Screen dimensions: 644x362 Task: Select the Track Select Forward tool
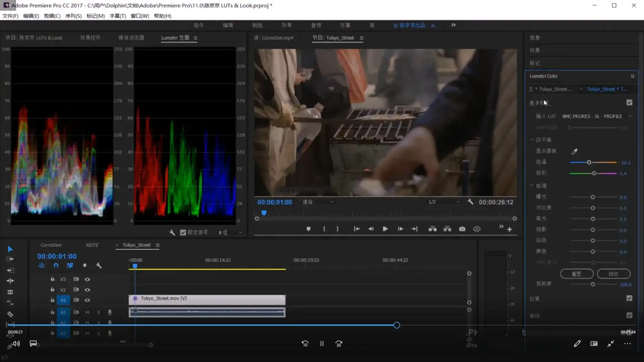point(10,259)
